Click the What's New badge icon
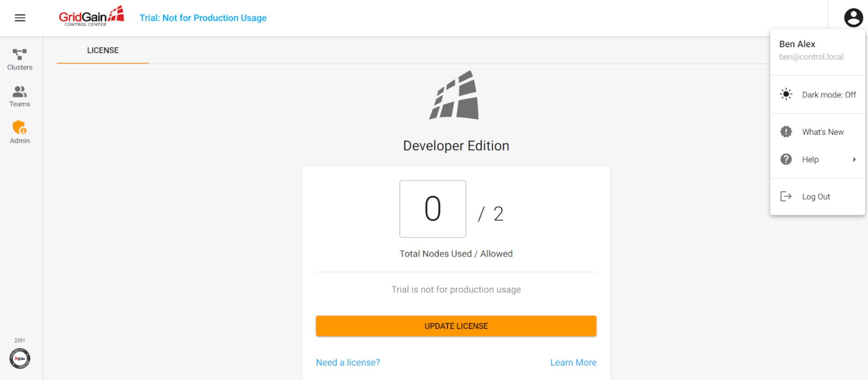The height and width of the screenshot is (380, 868). click(786, 132)
